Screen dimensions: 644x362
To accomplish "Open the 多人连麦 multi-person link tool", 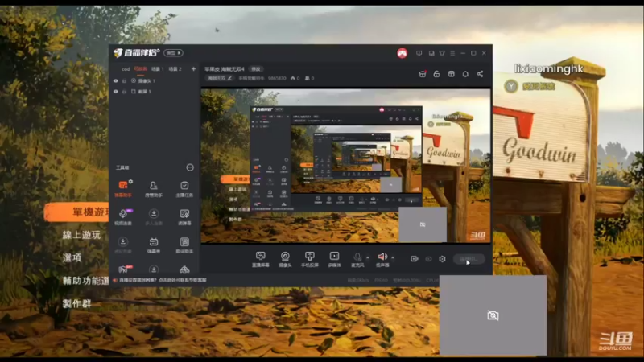I will click(154, 217).
